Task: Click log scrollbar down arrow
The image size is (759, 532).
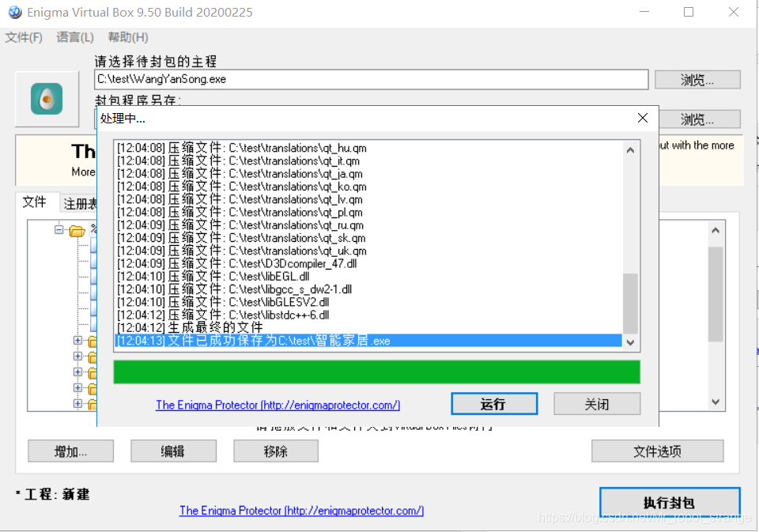Action: click(630, 342)
